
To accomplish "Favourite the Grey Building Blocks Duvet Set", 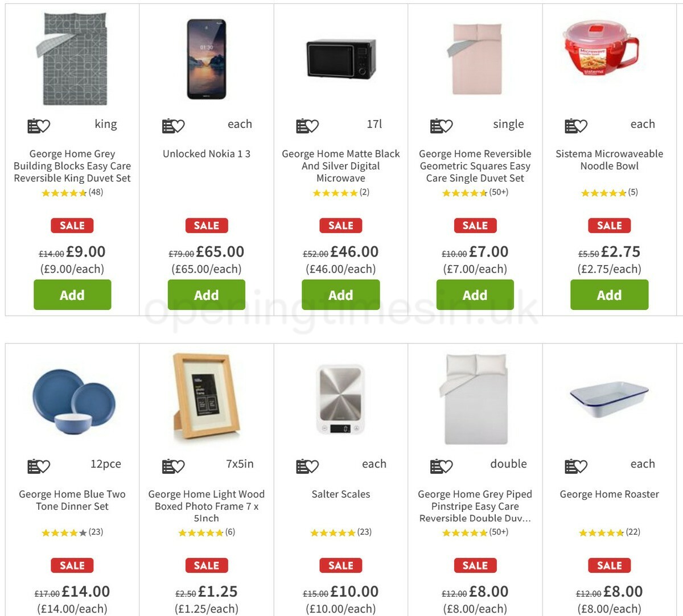I will tap(47, 124).
